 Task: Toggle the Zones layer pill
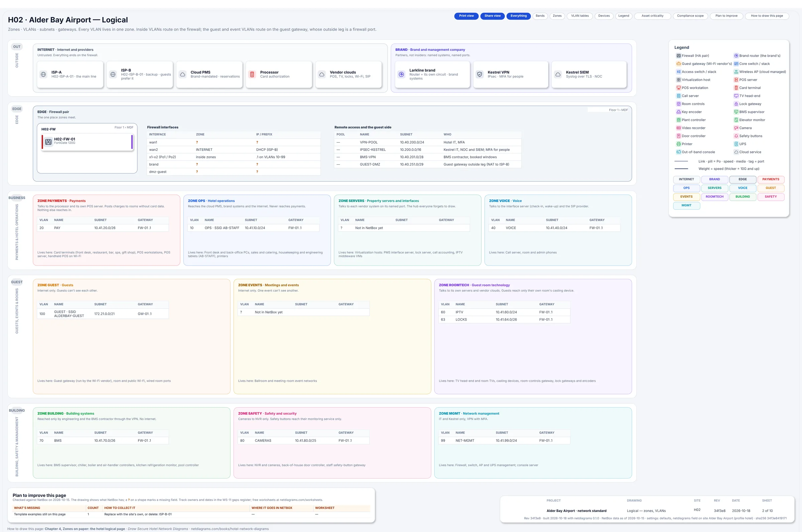pyautogui.click(x=557, y=16)
